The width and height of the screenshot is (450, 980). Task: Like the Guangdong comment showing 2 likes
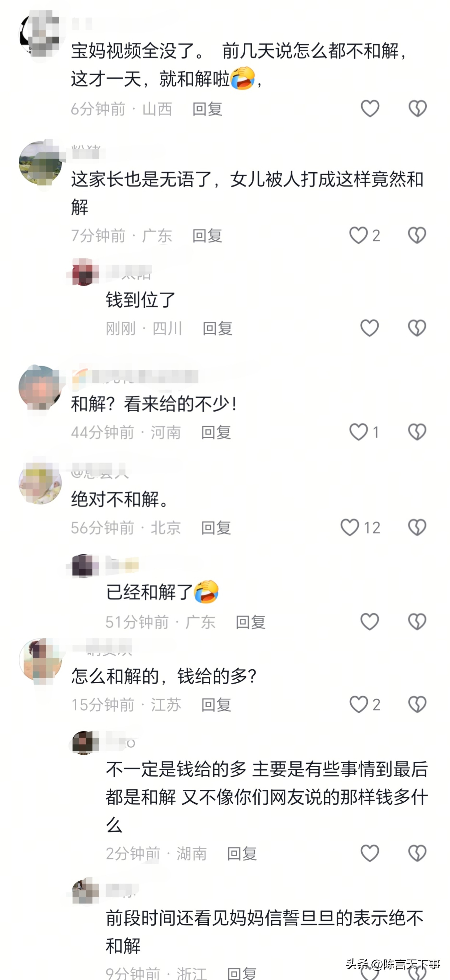358,235
